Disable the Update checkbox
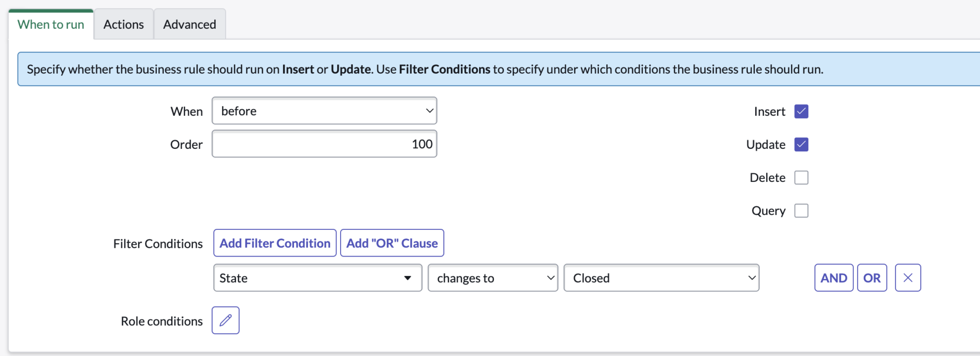 coord(800,144)
